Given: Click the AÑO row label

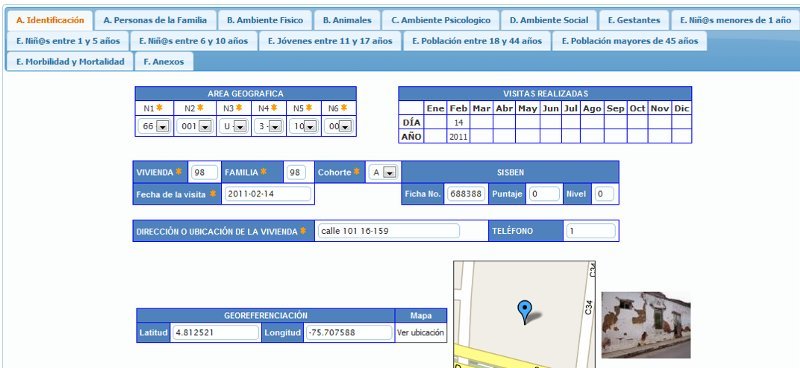Looking at the screenshot, I should [411, 137].
